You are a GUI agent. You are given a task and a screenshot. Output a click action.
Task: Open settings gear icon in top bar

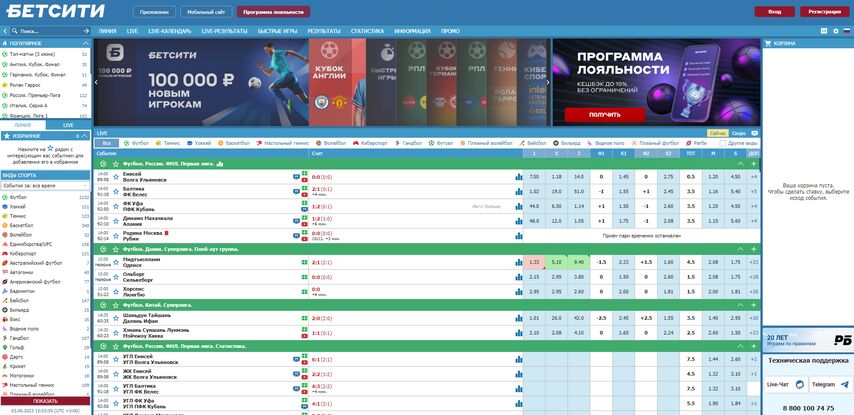pos(836,31)
